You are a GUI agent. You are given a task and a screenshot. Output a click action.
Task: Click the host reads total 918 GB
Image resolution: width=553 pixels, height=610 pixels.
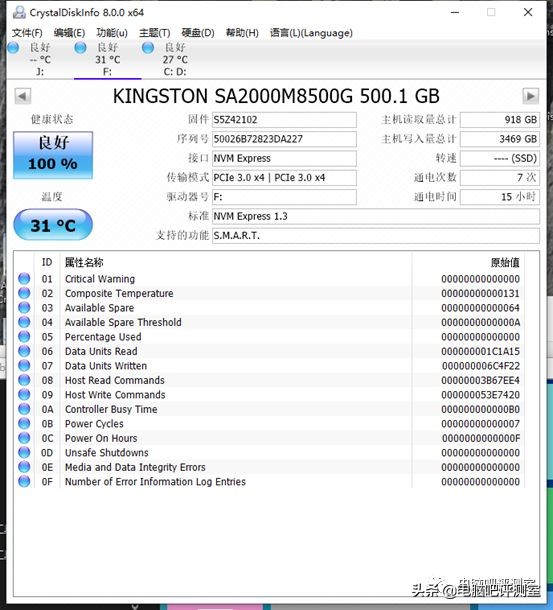500,120
